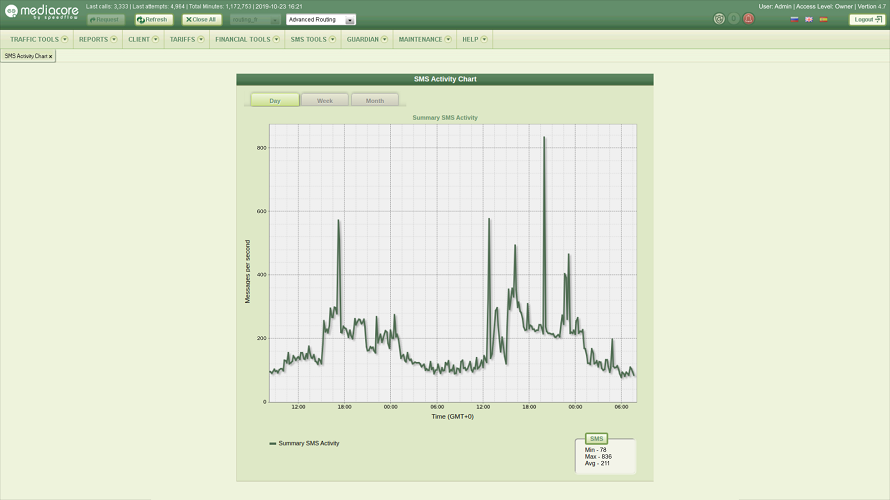Switch chart to Day view
Screen dimensions: 890x500
click(274, 100)
